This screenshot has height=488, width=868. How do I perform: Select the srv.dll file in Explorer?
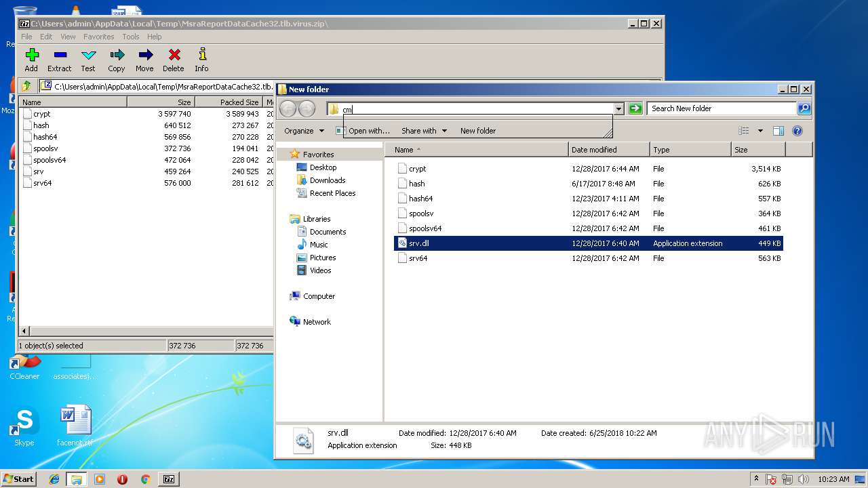(x=589, y=243)
